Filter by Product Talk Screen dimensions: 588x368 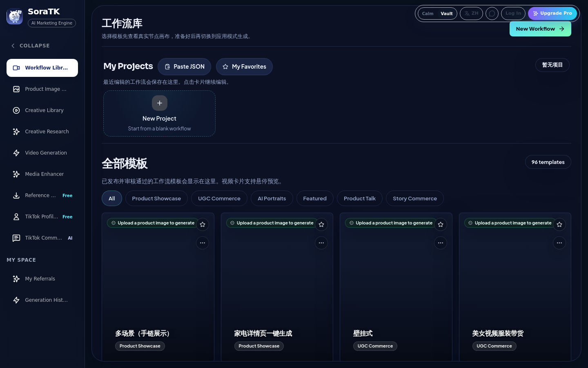(x=360, y=198)
